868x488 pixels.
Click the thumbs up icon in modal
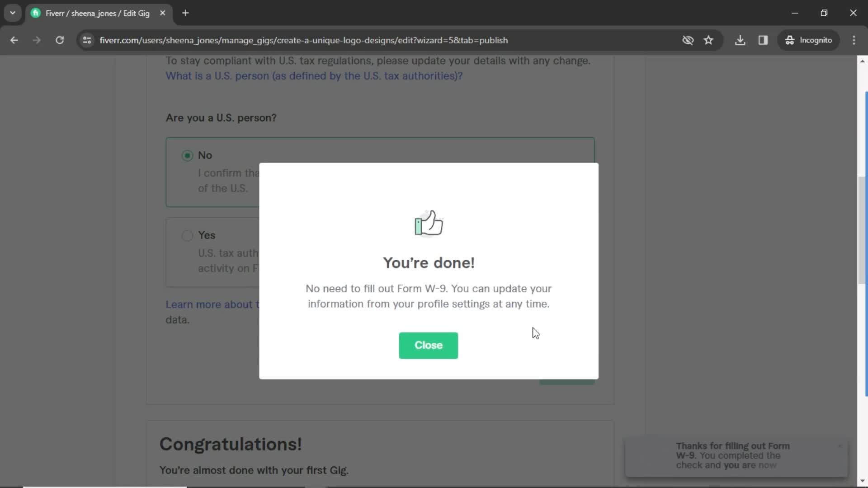(x=428, y=222)
